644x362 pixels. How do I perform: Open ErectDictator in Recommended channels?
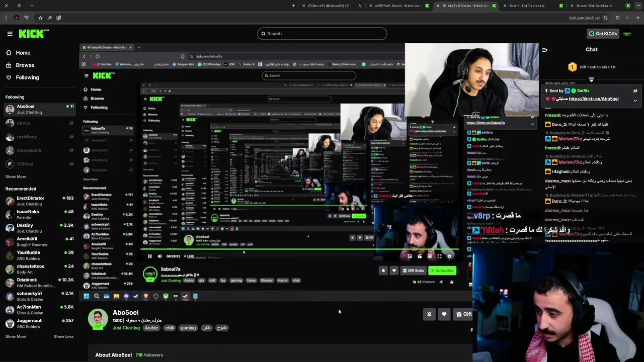pos(39,201)
